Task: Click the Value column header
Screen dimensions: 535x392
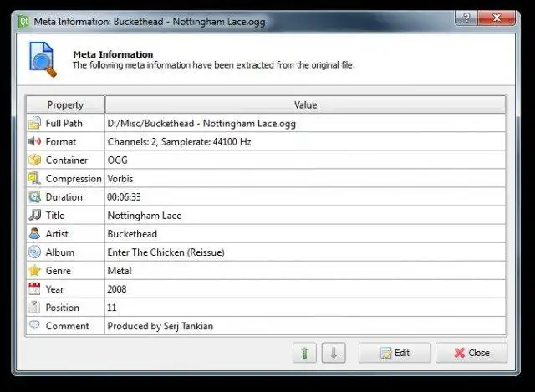Action: [x=305, y=104]
